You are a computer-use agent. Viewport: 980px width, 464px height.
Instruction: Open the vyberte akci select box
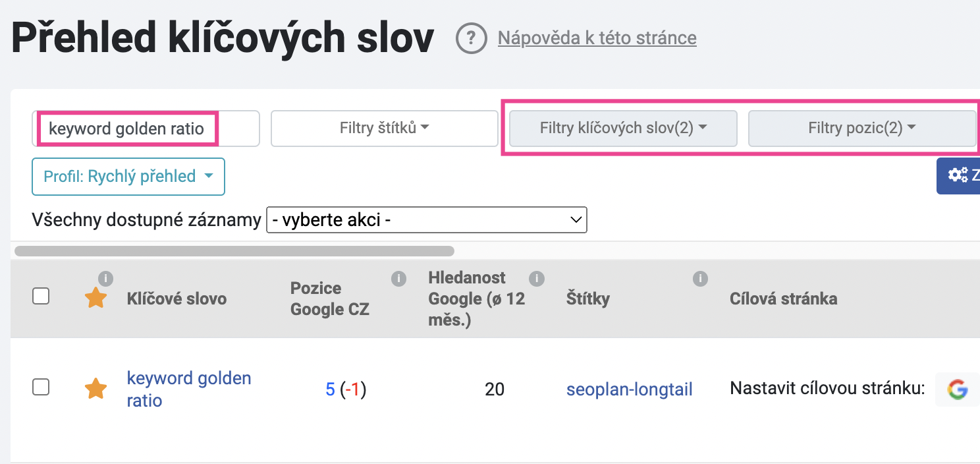coord(426,219)
